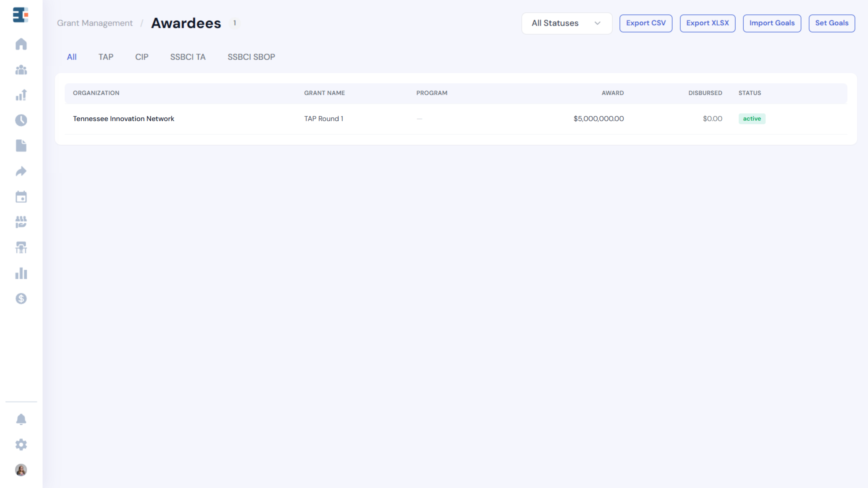This screenshot has height=488, width=868.
Task: Open the settings gear icon
Action: (x=21, y=445)
